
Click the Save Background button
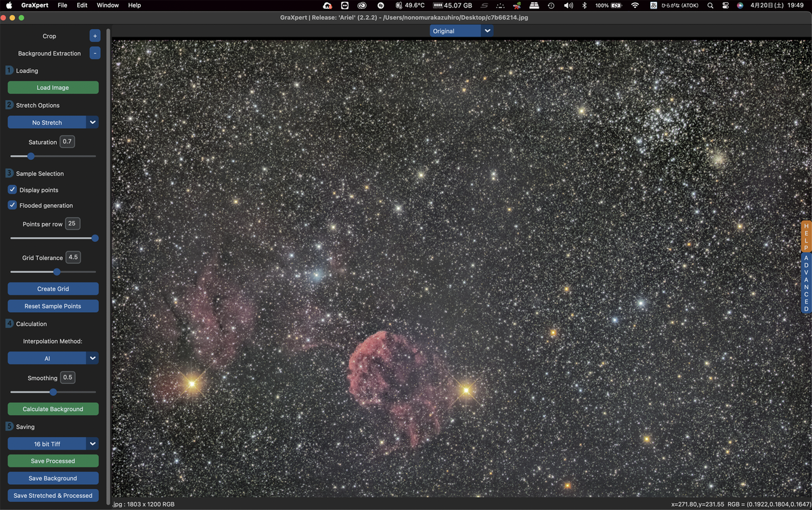tap(53, 478)
